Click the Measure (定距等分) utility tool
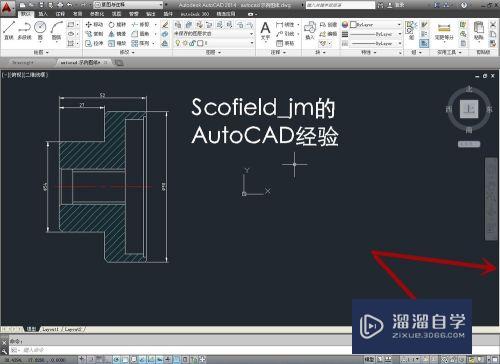This screenshot has height=364, width=500. [x=444, y=31]
